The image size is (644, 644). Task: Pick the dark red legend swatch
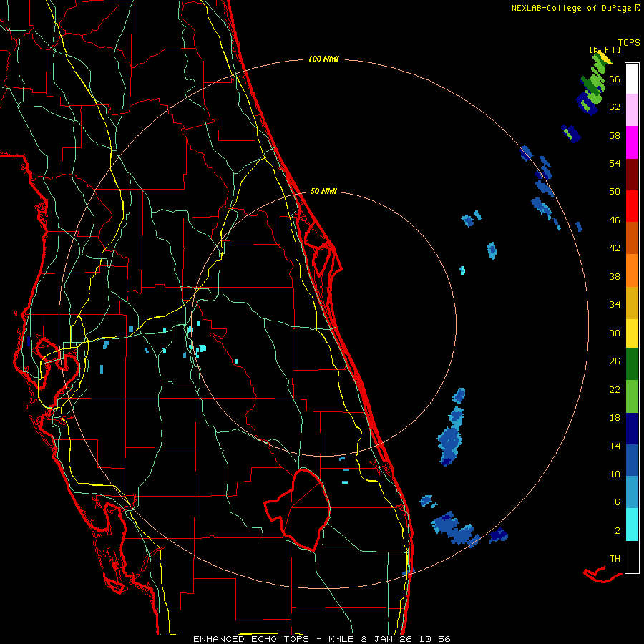[632, 175]
